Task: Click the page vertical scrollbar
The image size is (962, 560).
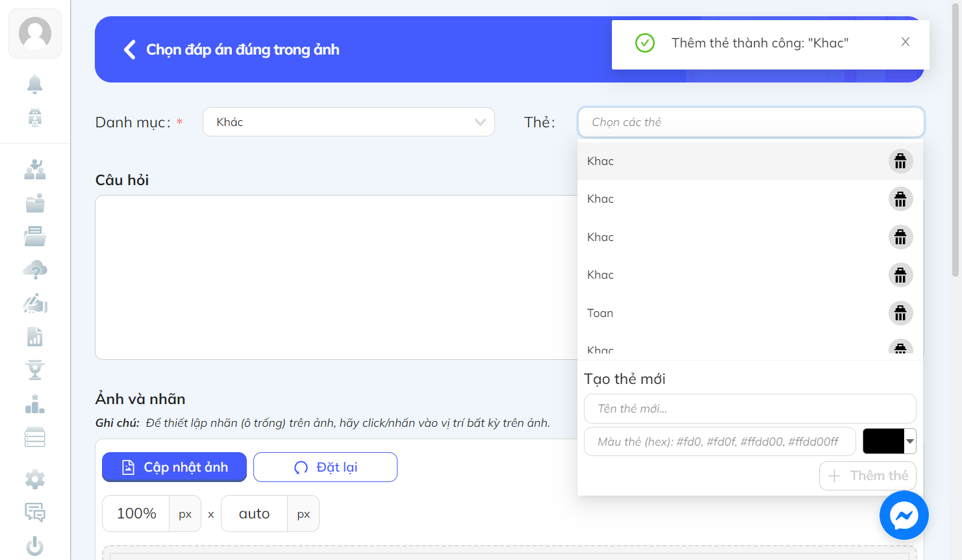Action: 956,140
